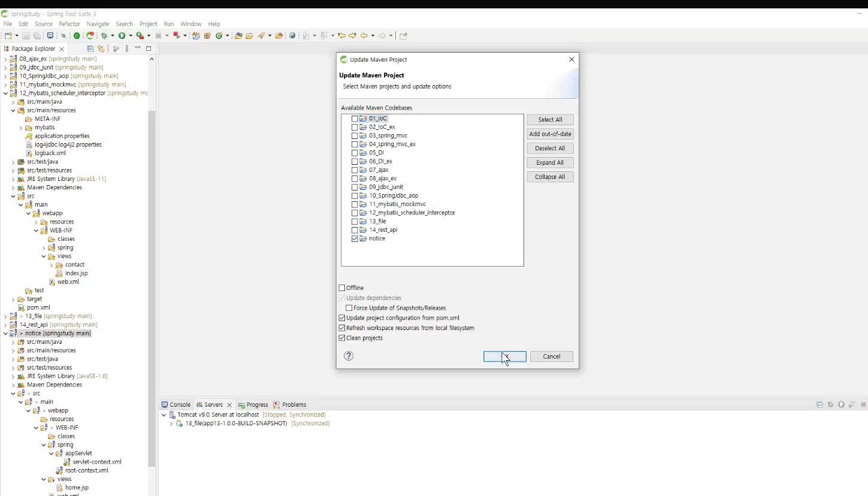Open the Navigate menu
868x496 pixels.
coord(98,24)
